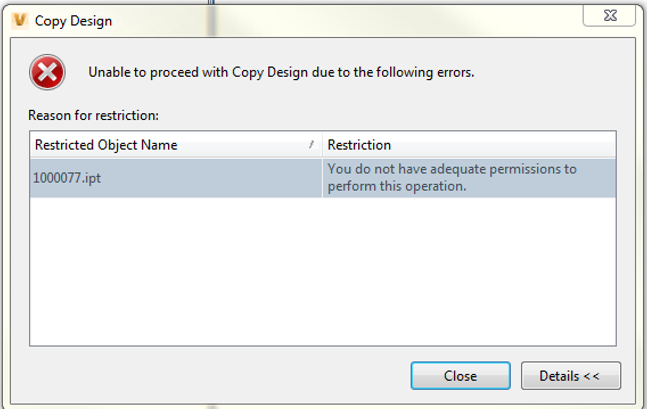Click the sort arrow on Restricted Object Name
The image size is (647, 409).
(x=313, y=145)
